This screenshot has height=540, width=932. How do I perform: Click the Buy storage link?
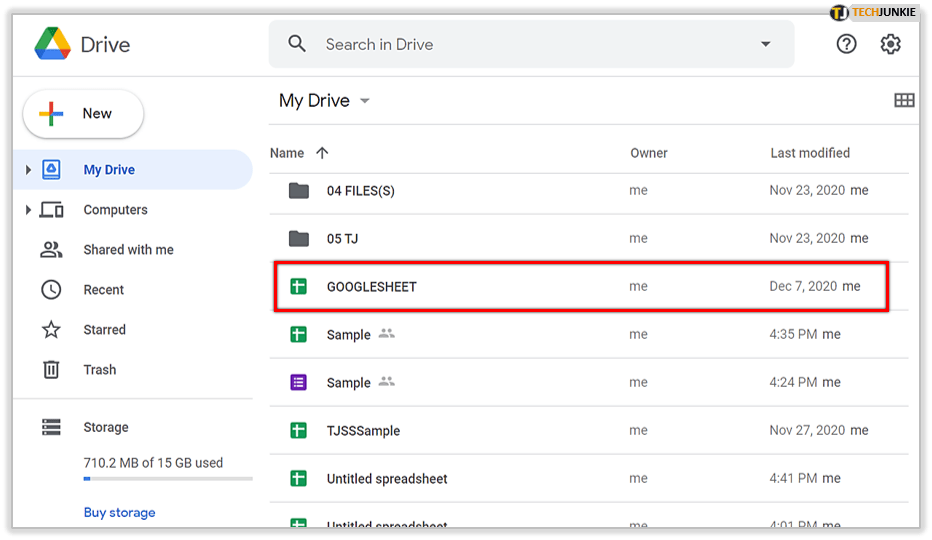point(119,512)
